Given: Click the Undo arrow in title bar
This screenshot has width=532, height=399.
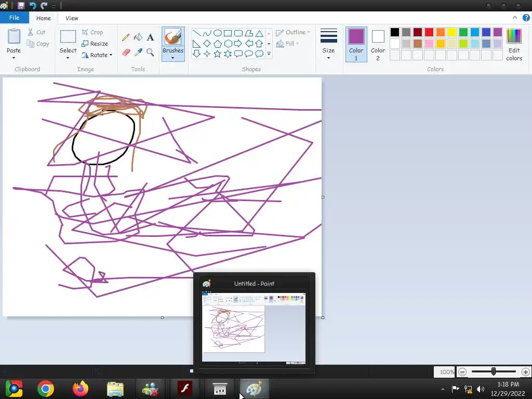Looking at the screenshot, I should pos(33,5).
